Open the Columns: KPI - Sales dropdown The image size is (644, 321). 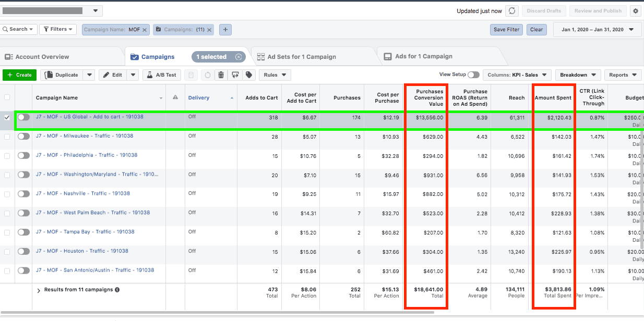[x=517, y=75]
